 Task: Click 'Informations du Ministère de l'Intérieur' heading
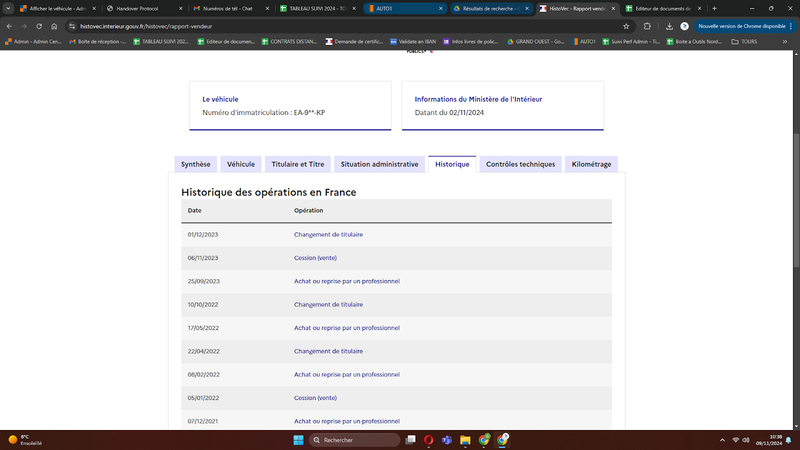click(478, 99)
